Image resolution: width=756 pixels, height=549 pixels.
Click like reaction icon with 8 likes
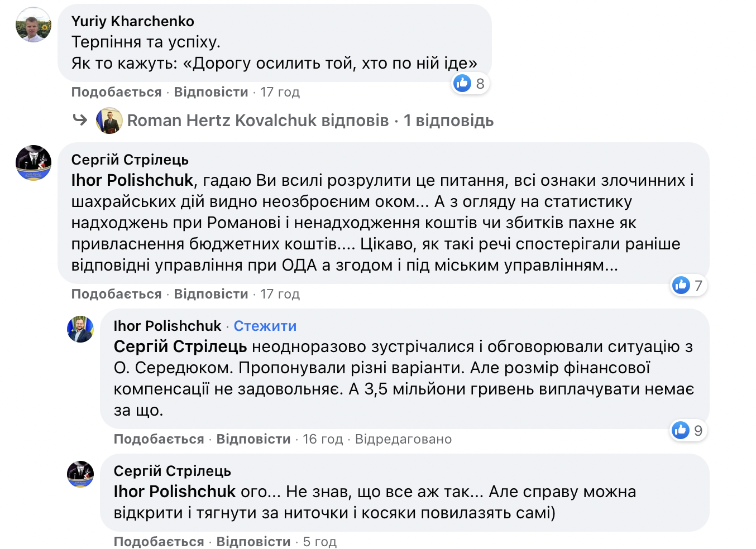462,84
